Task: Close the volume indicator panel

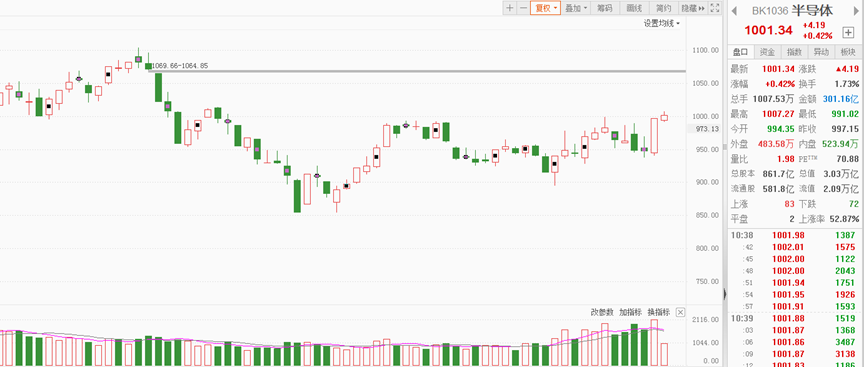Action: coord(681,312)
